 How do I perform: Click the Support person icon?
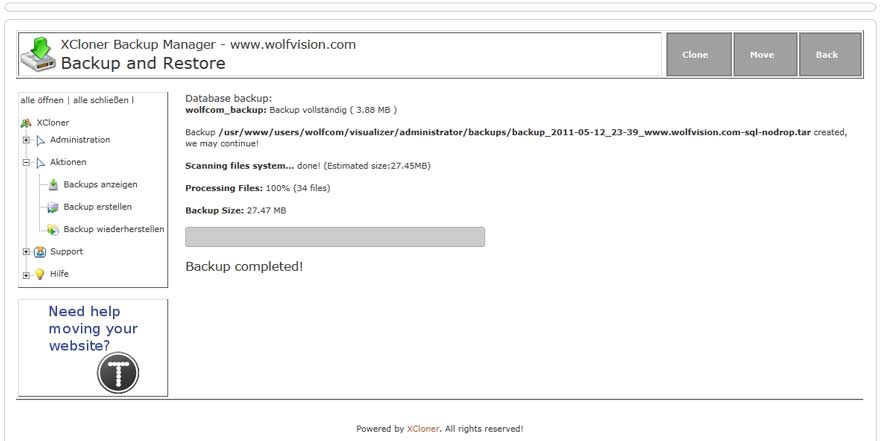pyautogui.click(x=40, y=252)
